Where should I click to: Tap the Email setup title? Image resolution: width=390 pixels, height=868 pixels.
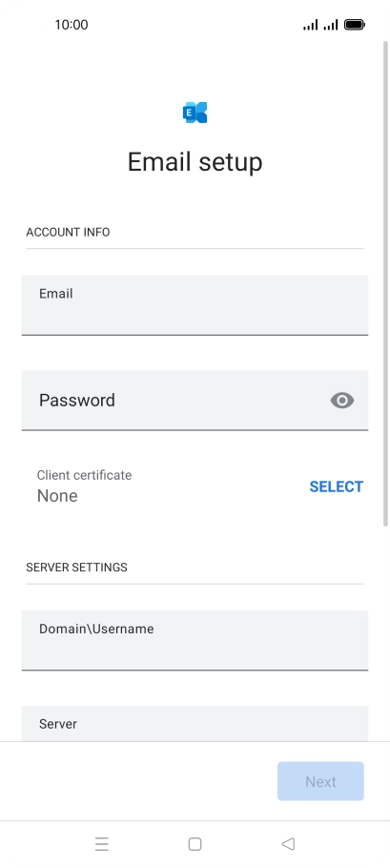coord(195,161)
